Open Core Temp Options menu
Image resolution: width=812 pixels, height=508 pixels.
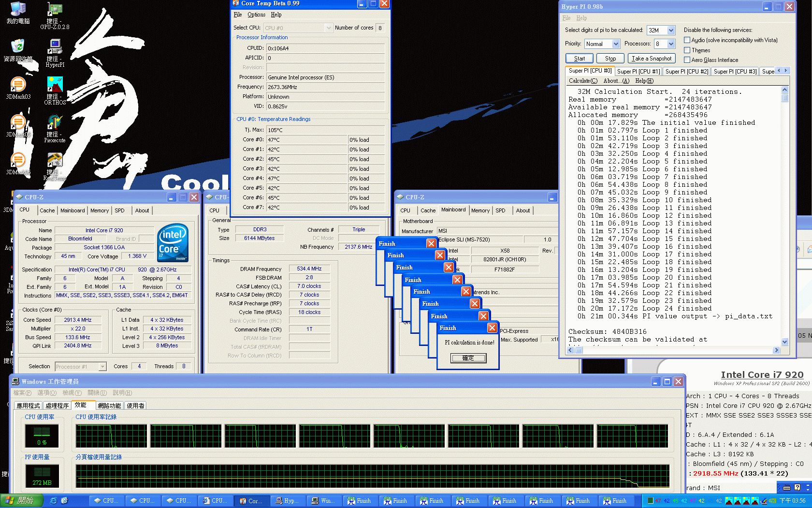tap(257, 15)
